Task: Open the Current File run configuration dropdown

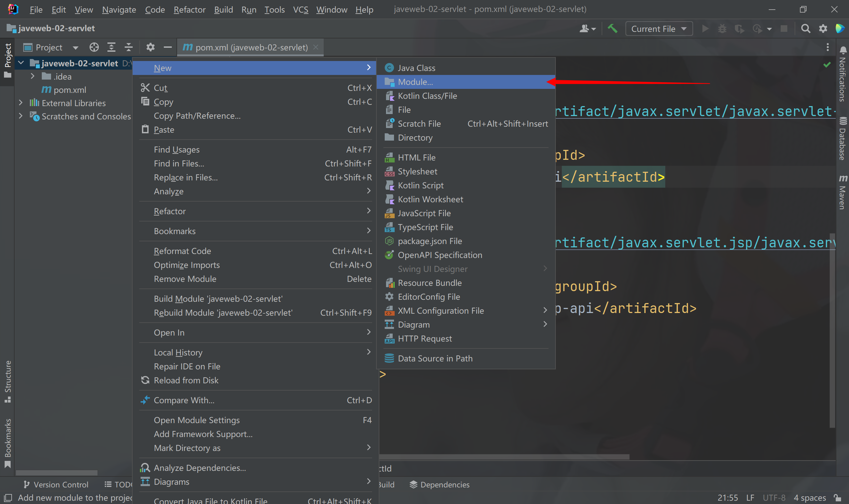Action: [x=659, y=29]
